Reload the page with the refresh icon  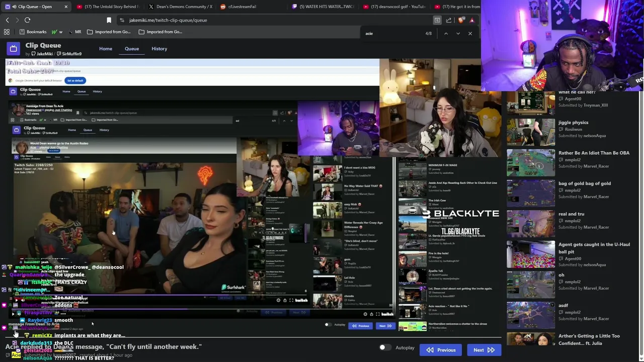pyautogui.click(x=27, y=20)
